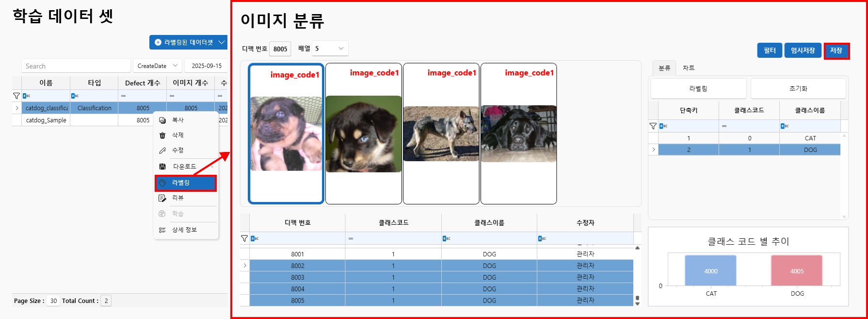Viewport: 868px width, 319px height.
Task: Select the black dog lying down thumbnail
Action: [519, 134]
